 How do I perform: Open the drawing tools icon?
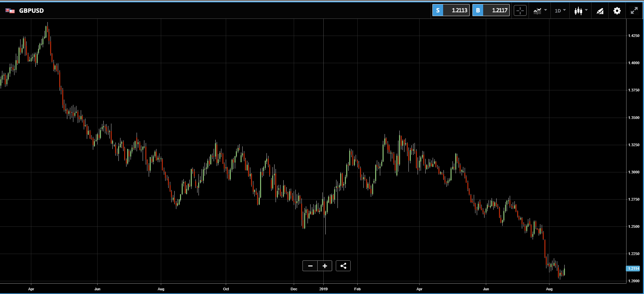pyautogui.click(x=600, y=11)
